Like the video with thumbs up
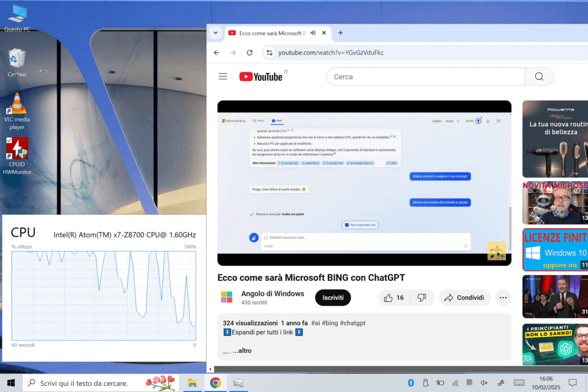This screenshot has height=392, width=588. [x=394, y=297]
